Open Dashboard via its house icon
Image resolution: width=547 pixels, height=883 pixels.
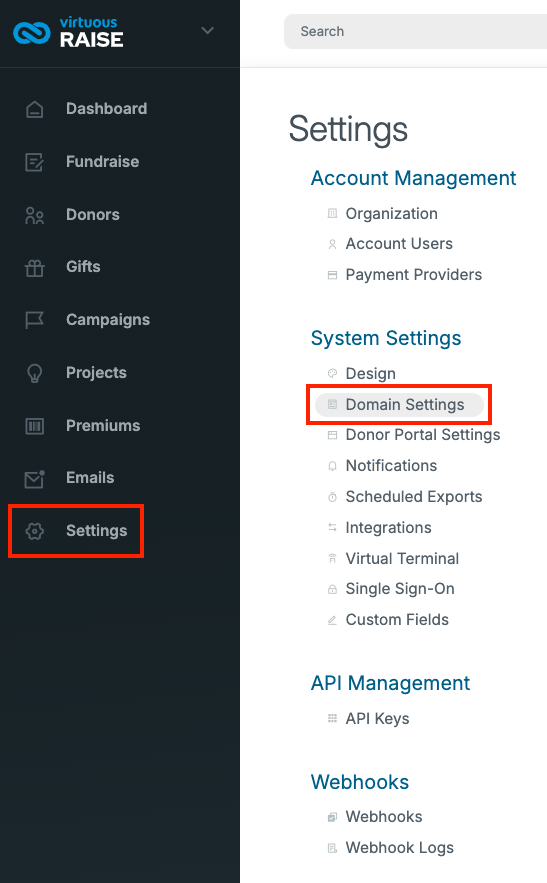pyautogui.click(x=34, y=109)
